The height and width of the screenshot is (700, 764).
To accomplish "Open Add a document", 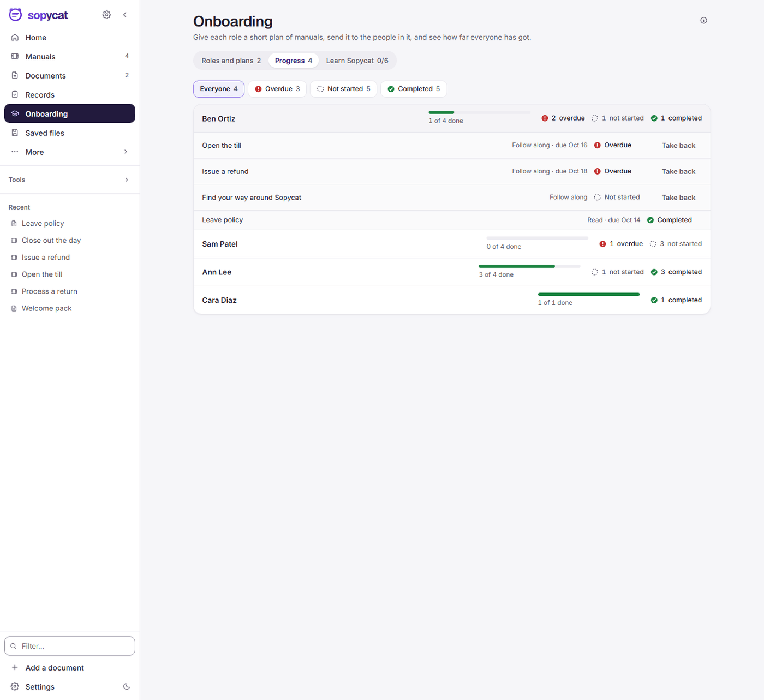I will coord(70,668).
